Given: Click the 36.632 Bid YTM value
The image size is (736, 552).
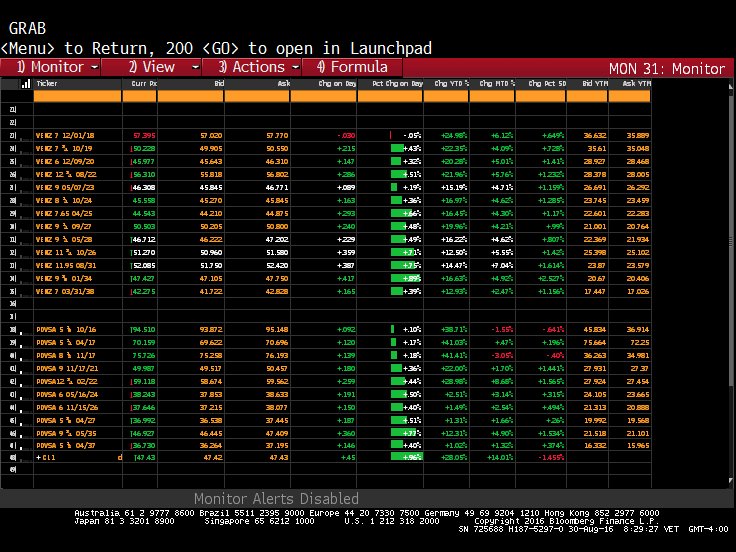Looking at the screenshot, I should coord(595,136).
